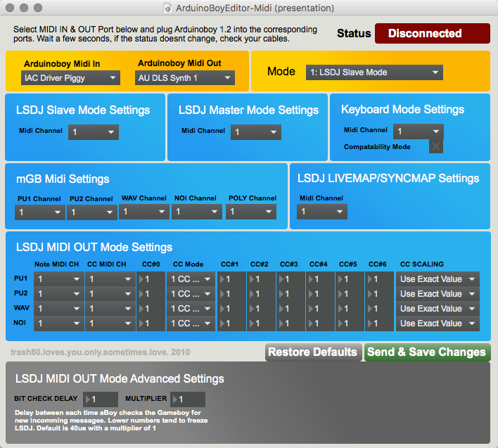Screen dimensions: 498x448
Task: Expand the Mode selector dropdown
Action: coord(374,72)
